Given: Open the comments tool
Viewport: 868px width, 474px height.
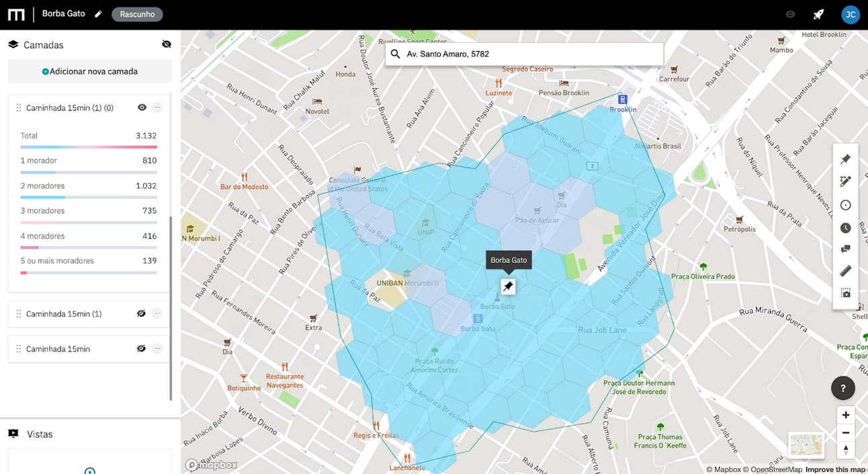Looking at the screenshot, I should (x=846, y=249).
